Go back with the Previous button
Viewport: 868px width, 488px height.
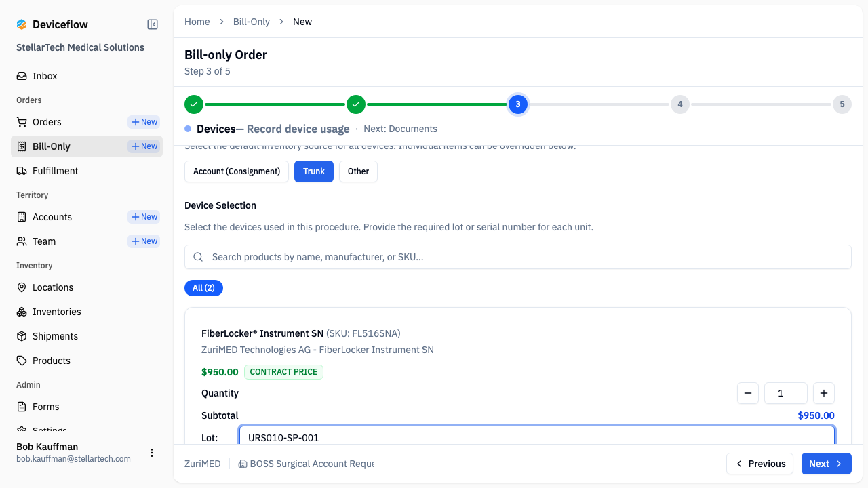coord(760,464)
